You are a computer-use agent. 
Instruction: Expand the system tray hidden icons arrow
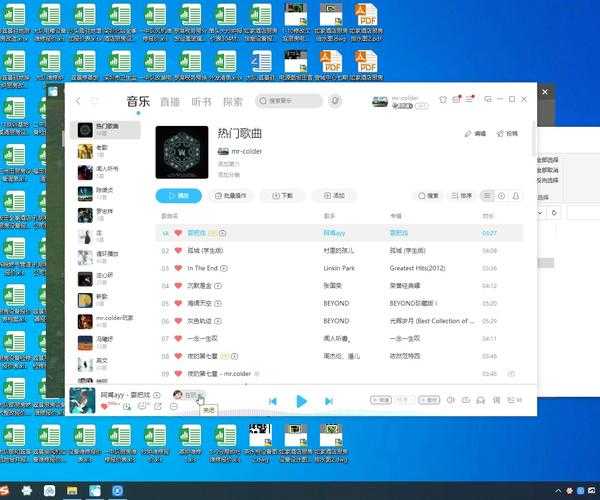pyautogui.click(x=558, y=491)
